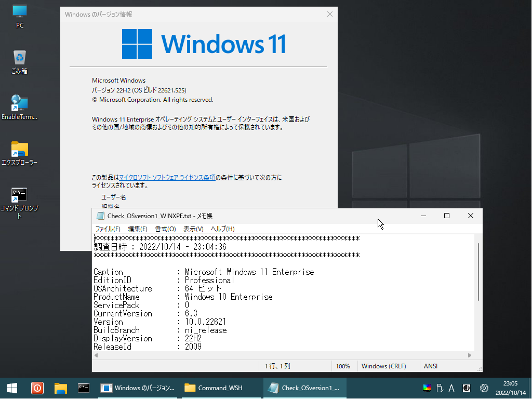Click the CurrentVersion 6.3 line
Image resolution: width=532 pixels, height=399 pixels.
click(x=145, y=313)
